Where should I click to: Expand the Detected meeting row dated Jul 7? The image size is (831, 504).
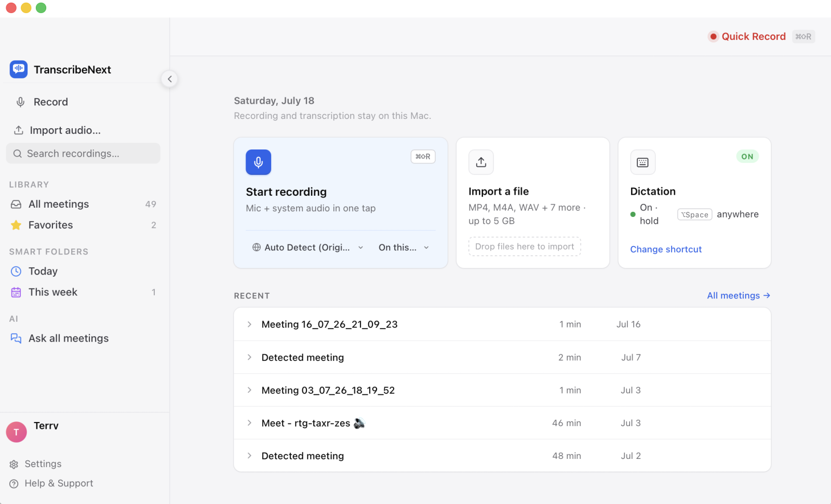[x=249, y=358]
